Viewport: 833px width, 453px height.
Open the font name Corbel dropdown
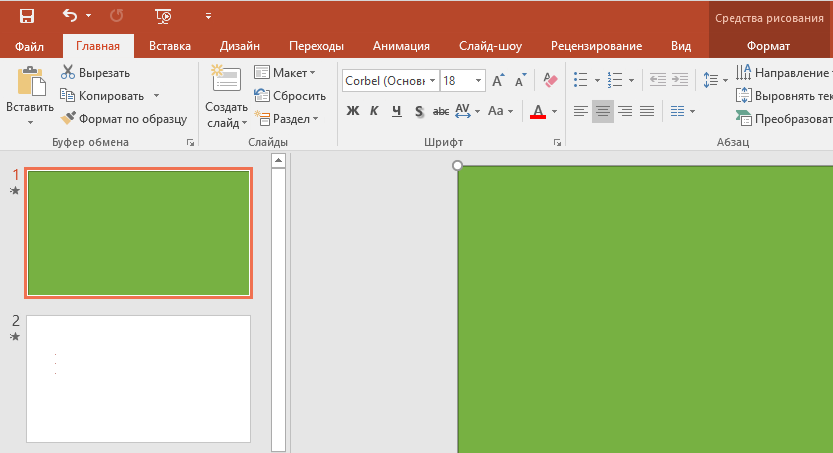(x=432, y=81)
